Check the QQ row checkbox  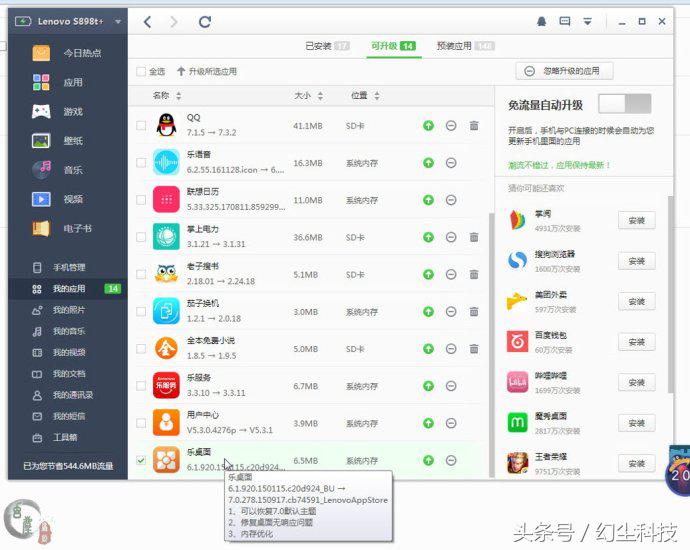141,125
